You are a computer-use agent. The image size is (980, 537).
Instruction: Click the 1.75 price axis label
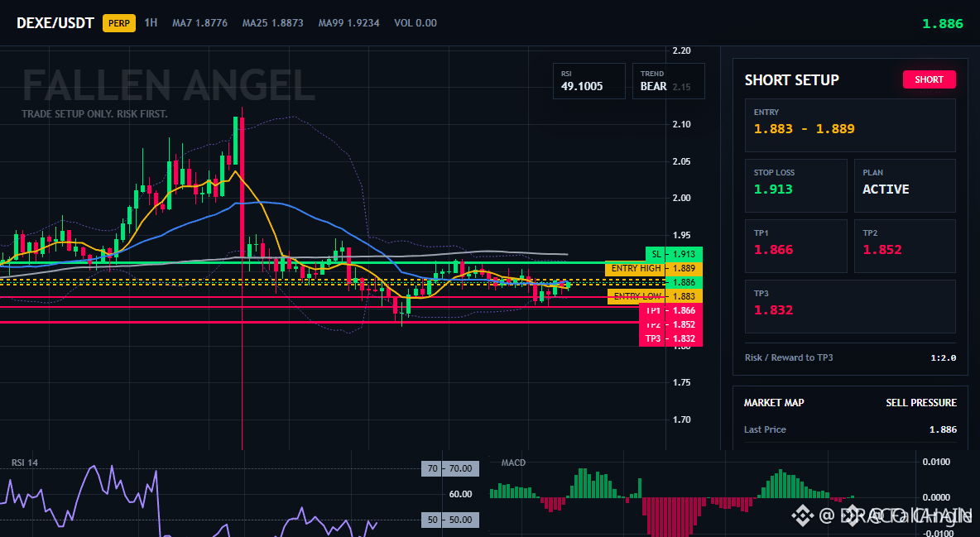pos(682,382)
